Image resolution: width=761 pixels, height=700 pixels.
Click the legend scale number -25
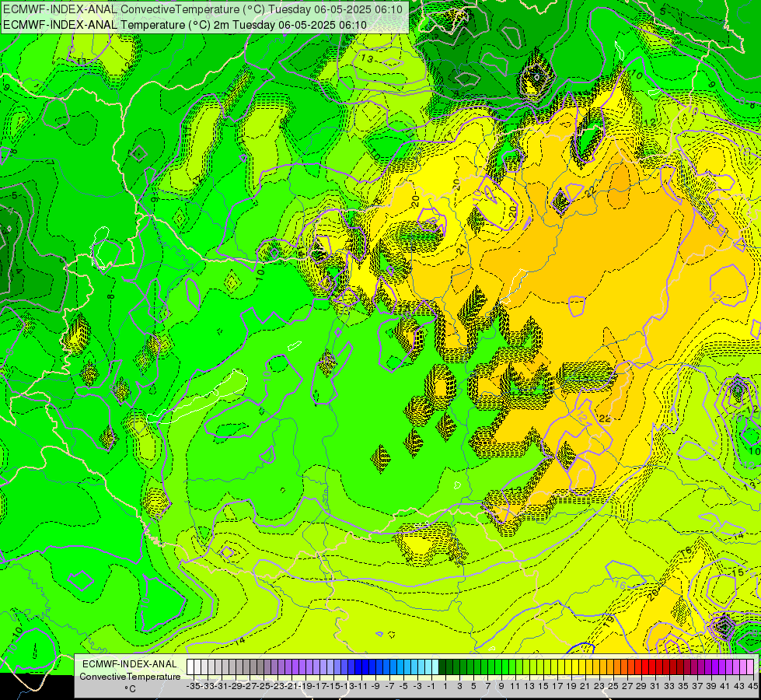click(x=263, y=686)
